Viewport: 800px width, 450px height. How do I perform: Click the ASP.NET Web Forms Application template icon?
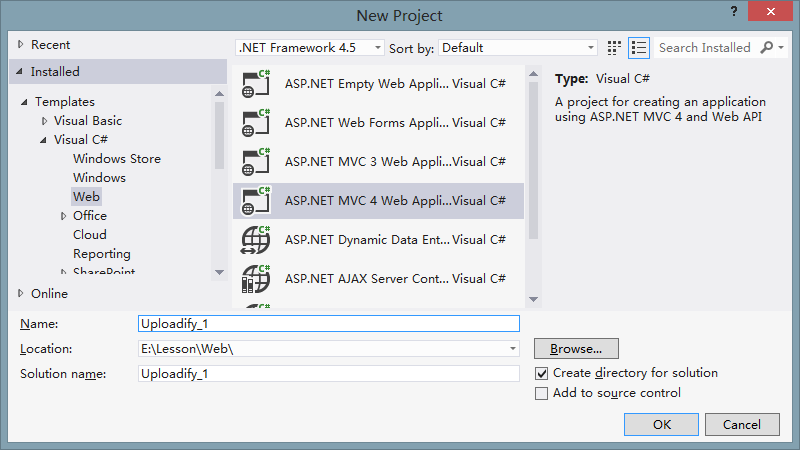pos(256,123)
